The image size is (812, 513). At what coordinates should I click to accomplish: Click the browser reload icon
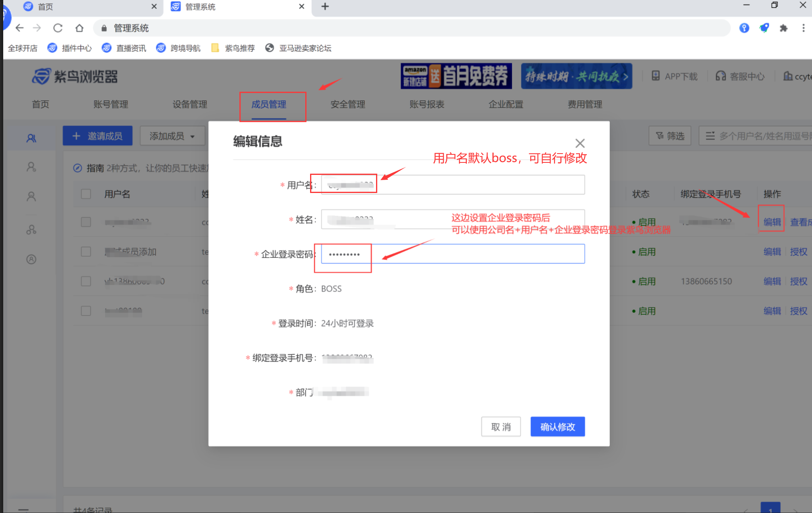[58, 28]
